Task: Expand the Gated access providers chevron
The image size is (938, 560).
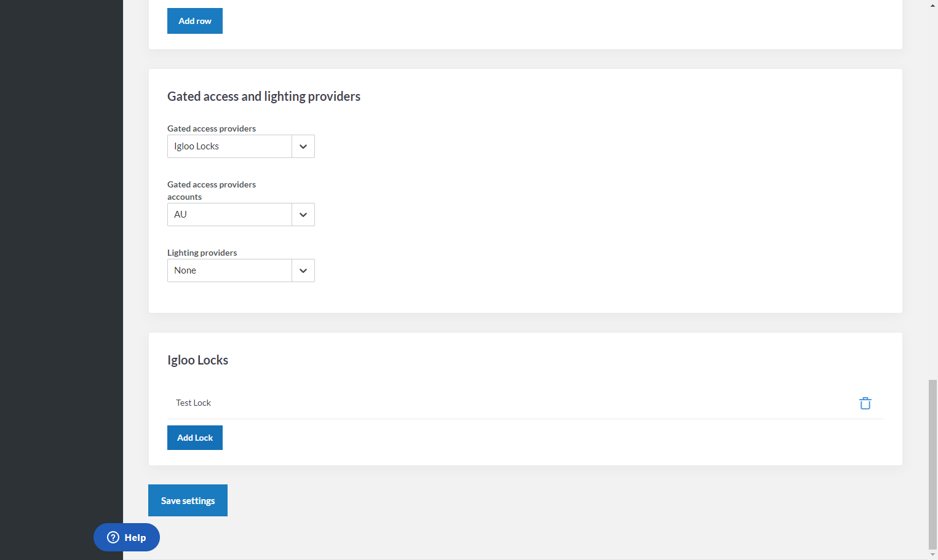Action: pos(303,146)
